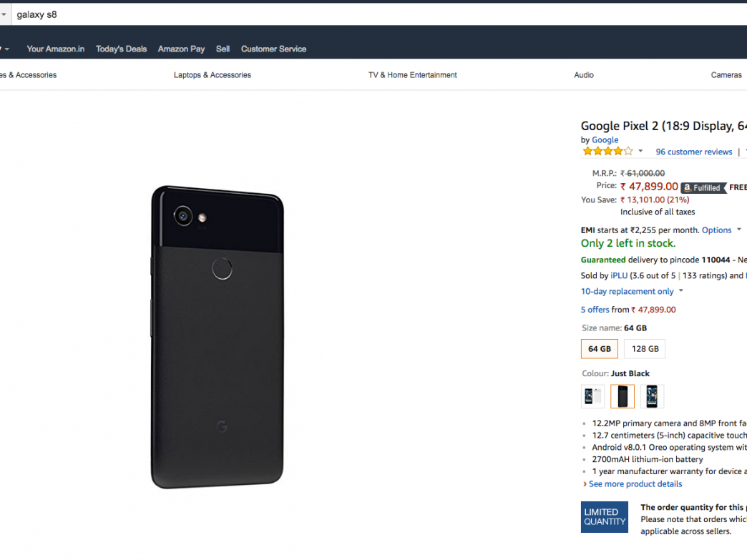Click the search field containing galaxy s8

click(x=358, y=14)
